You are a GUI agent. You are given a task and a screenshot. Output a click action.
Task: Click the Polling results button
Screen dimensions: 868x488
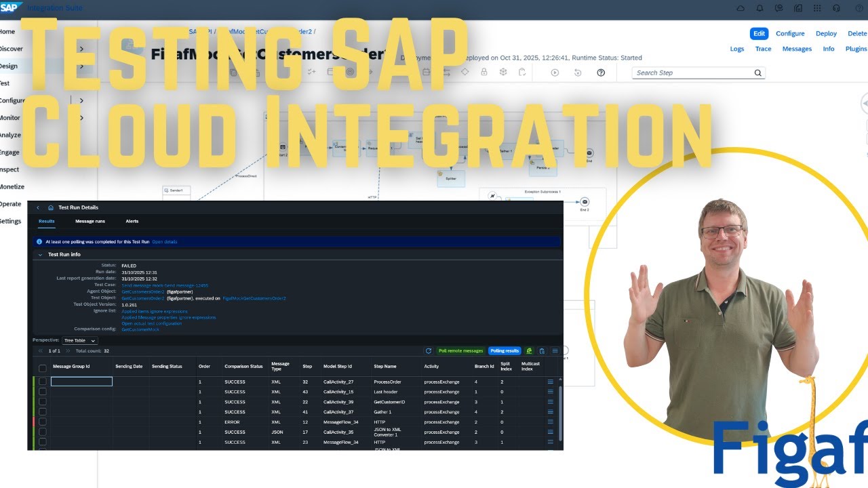coord(505,350)
